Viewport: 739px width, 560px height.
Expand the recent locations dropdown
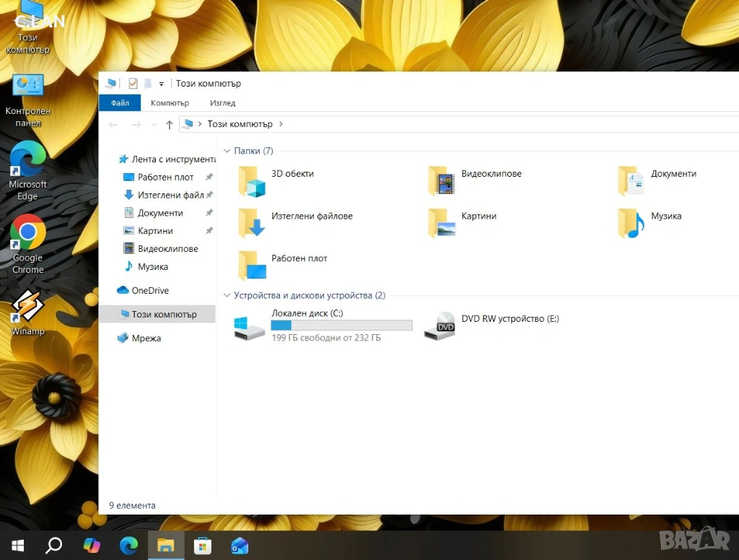point(154,125)
